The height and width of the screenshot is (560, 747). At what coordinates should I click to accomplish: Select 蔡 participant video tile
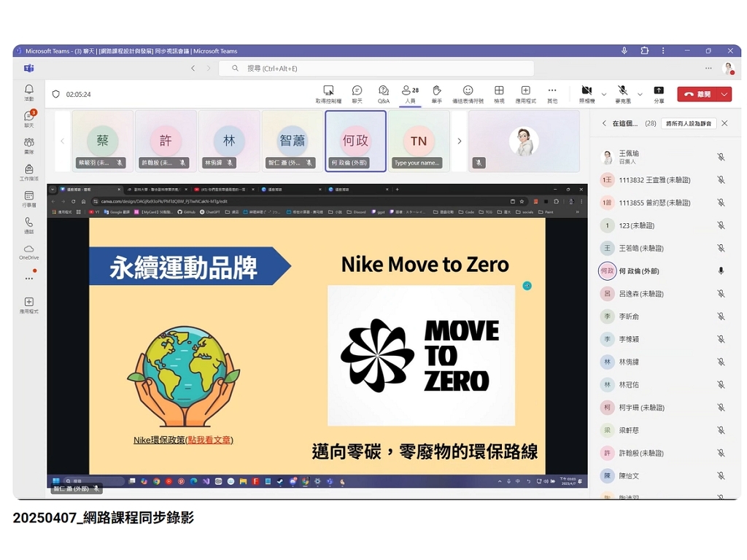click(102, 141)
